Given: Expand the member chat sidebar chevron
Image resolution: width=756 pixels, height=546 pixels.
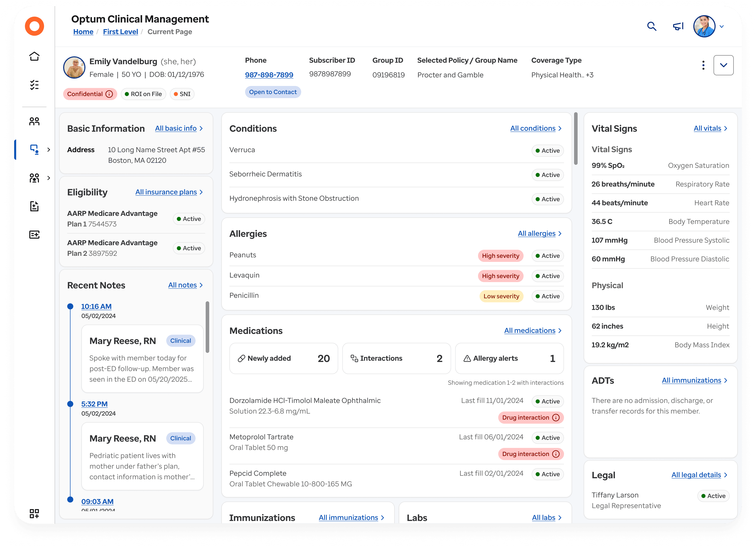Looking at the screenshot, I should point(49,149).
